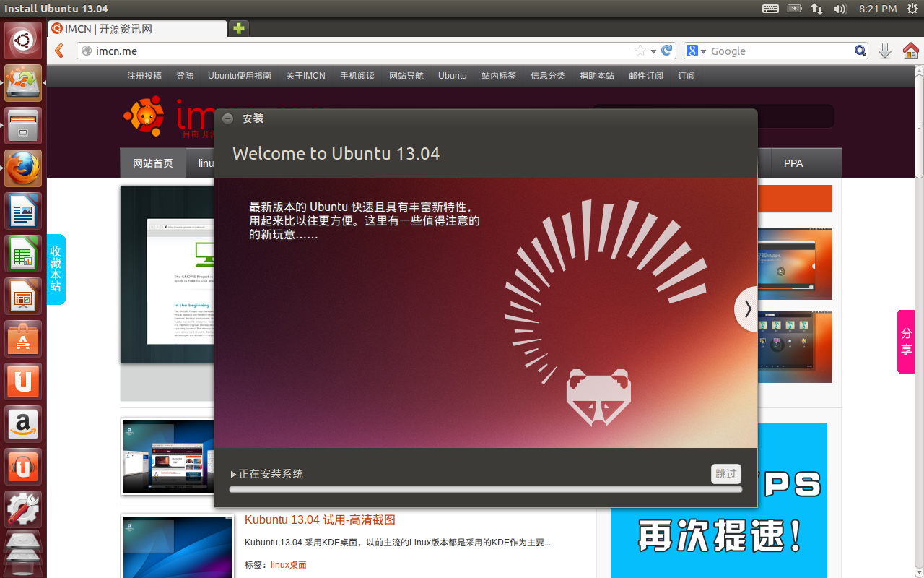Open Firefox from the launcher
The image size is (924, 578).
[x=23, y=168]
